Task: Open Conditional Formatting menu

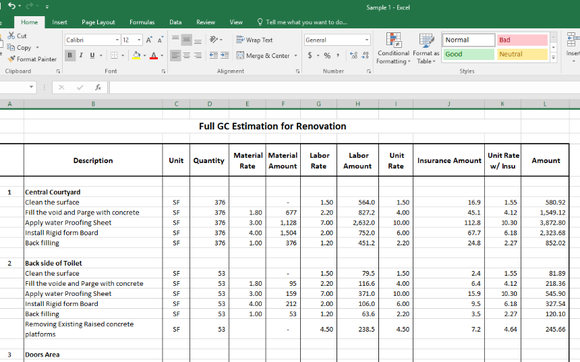Action: [394, 48]
